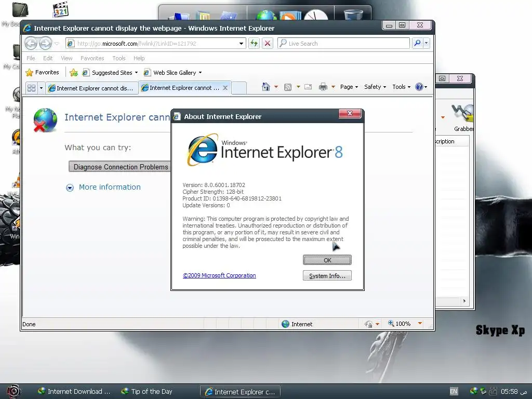
Task: Open the Print options dropdown arrow
Action: (x=333, y=87)
